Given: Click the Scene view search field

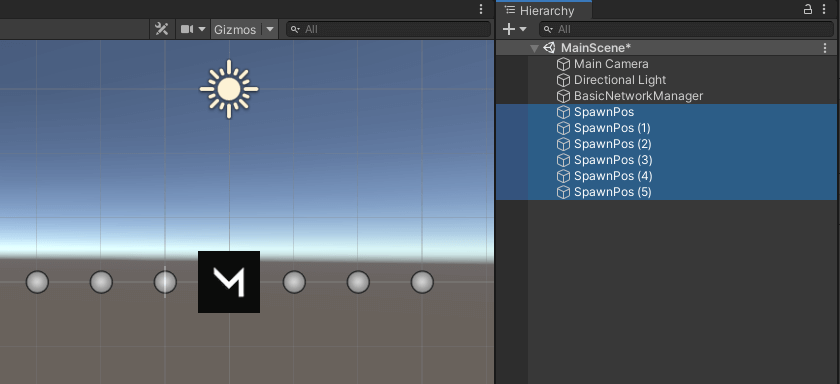Looking at the screenshot, I should tap(388, 29).
